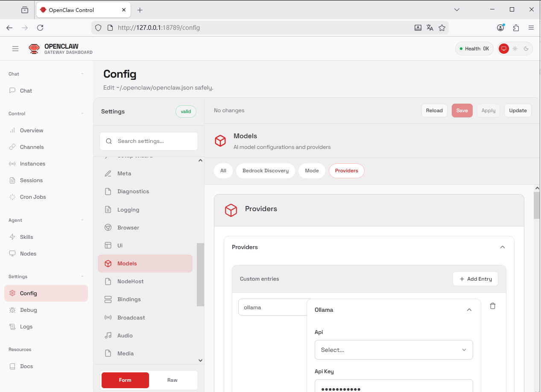Select the Mode tab
This screenshot has width=541, height=392.
312,171
